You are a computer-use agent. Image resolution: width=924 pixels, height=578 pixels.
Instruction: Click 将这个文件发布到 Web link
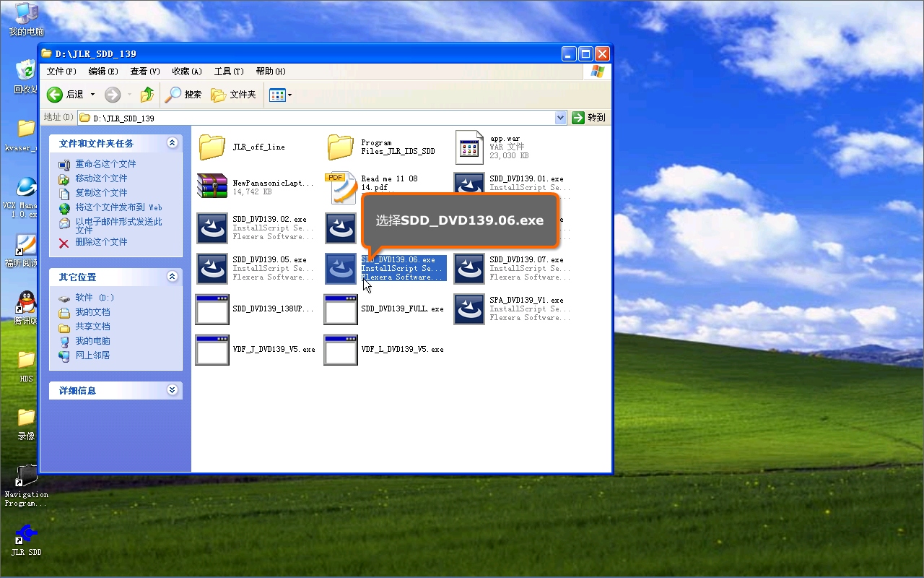(118, 207)
